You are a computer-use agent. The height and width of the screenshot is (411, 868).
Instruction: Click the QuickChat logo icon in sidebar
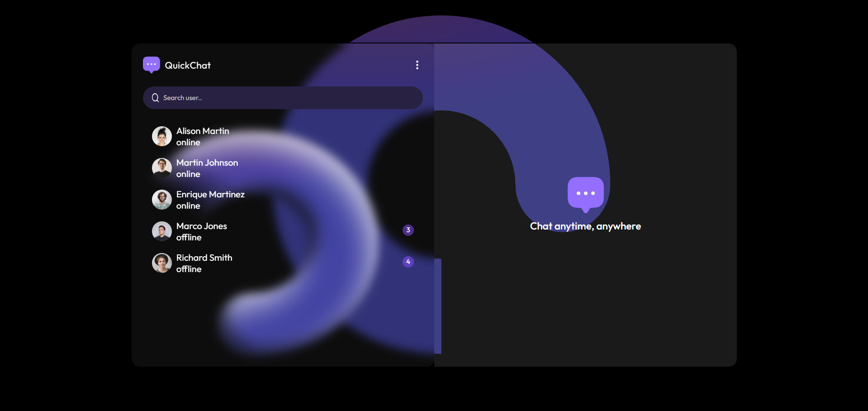coord(151,65)
